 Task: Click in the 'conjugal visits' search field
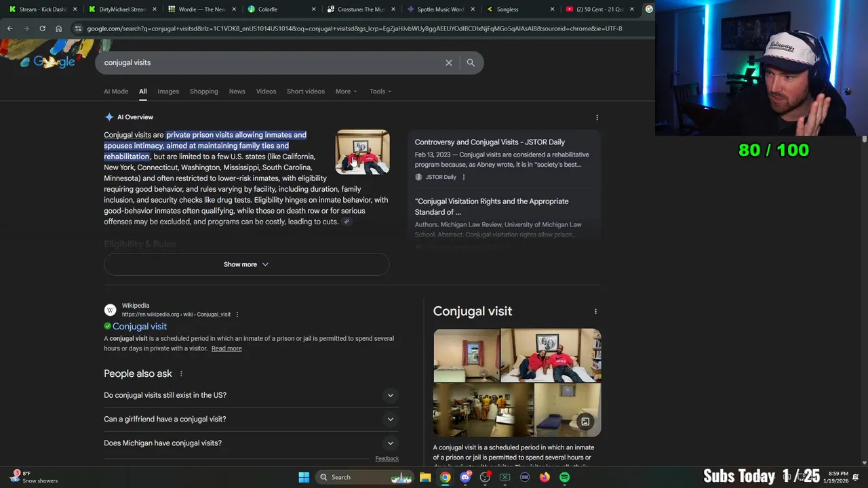[271, 62]
